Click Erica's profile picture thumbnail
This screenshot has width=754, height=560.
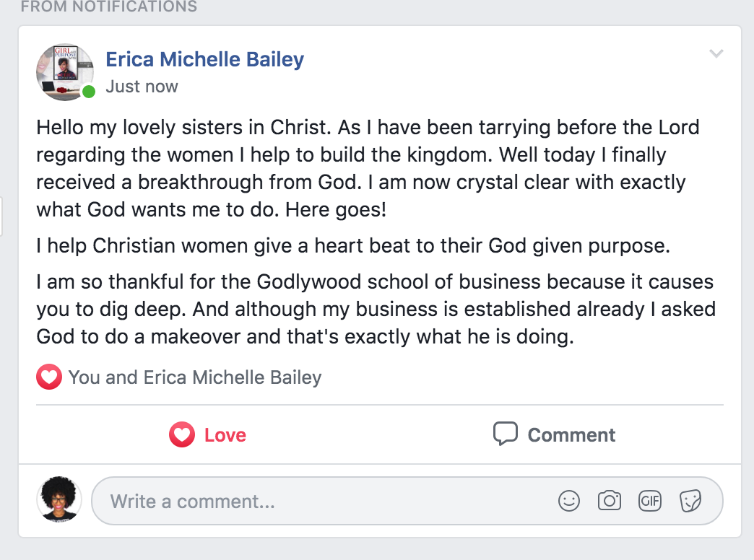65,73
